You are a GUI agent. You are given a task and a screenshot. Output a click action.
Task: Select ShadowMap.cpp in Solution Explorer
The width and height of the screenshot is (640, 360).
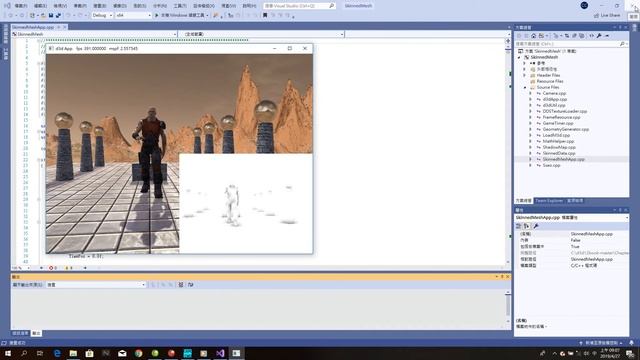click(559, 147)
